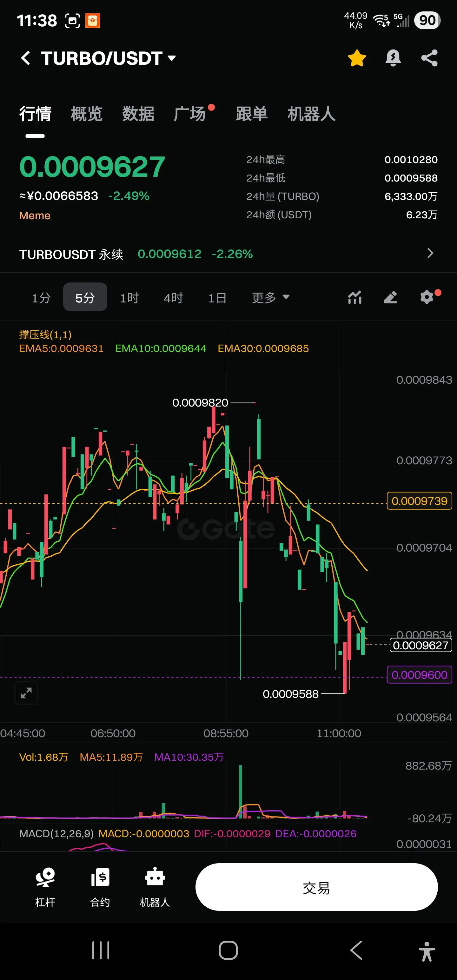
Task: Open the 机器人 tab in top navigation
Action: (x=311, y=114)
